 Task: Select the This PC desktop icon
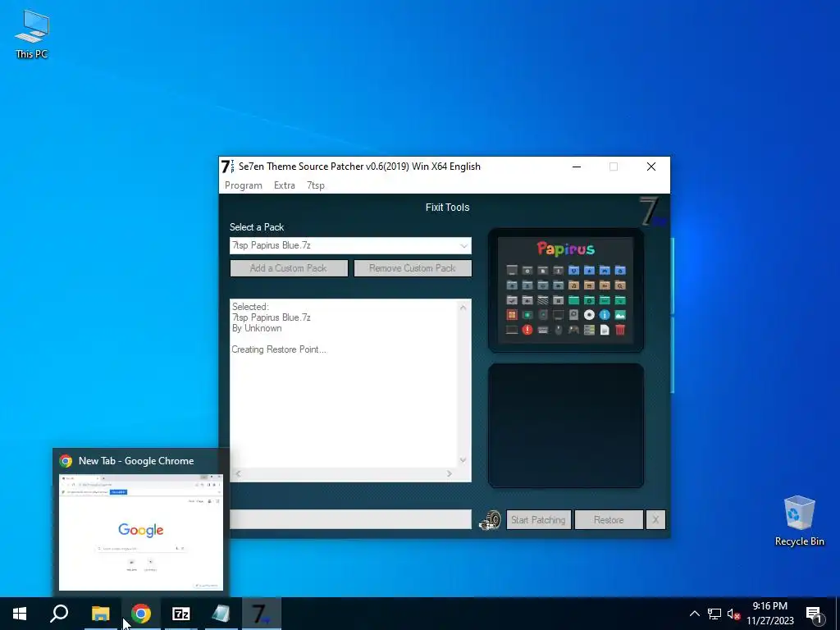[x=32, y=34]
